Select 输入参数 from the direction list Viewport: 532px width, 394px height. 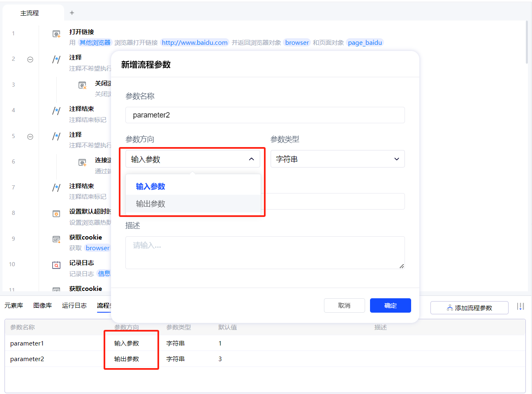pyautogui.click(x=151, y=187)
